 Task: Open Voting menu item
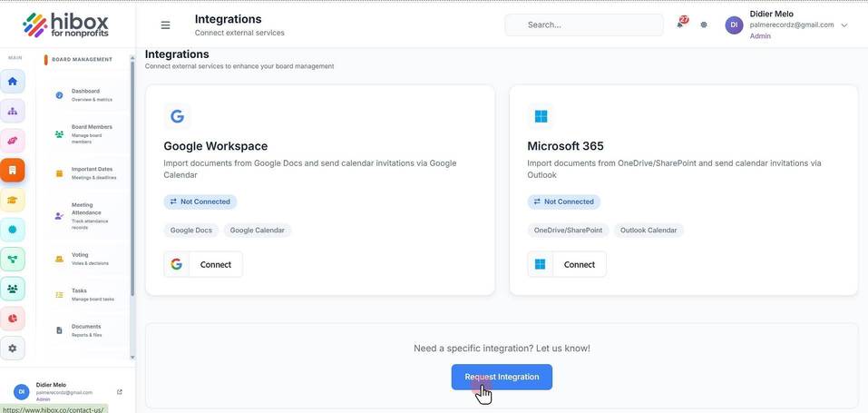tap(84, 259)
